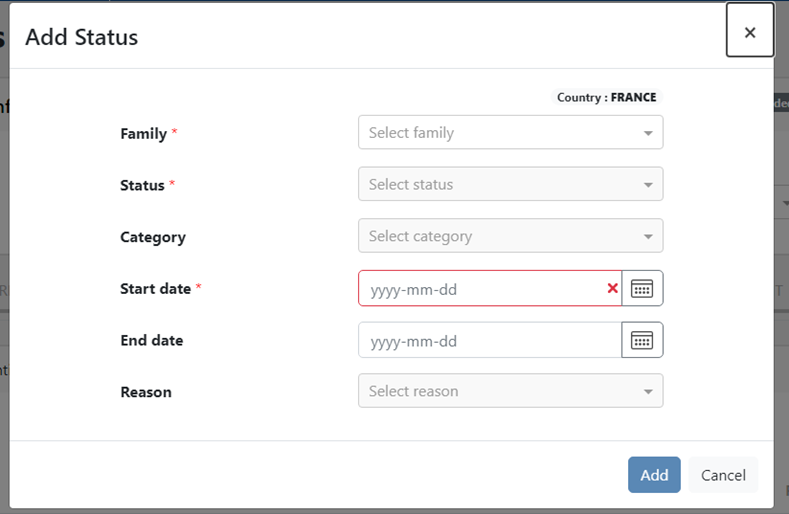The height and width of the screenshot is (514, 789).
Task: Click the Start date field label
Action: pyautogui.click(x=155, y=289)
